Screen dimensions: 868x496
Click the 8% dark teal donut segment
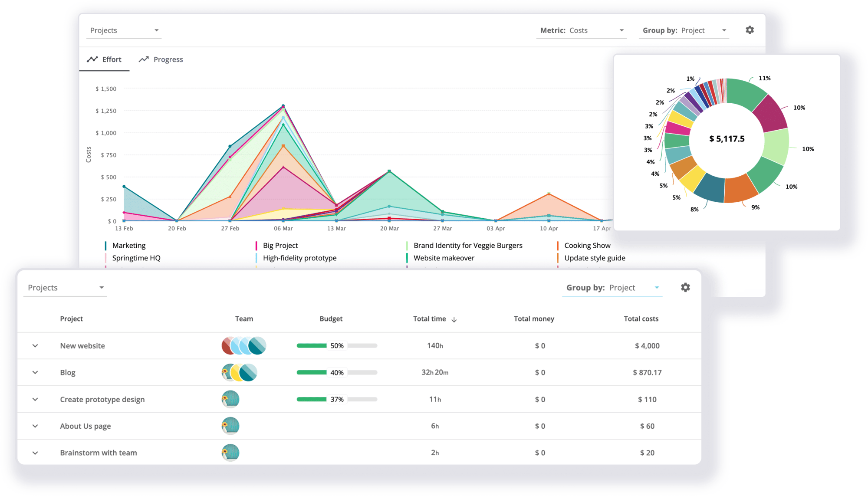point(711,188)
